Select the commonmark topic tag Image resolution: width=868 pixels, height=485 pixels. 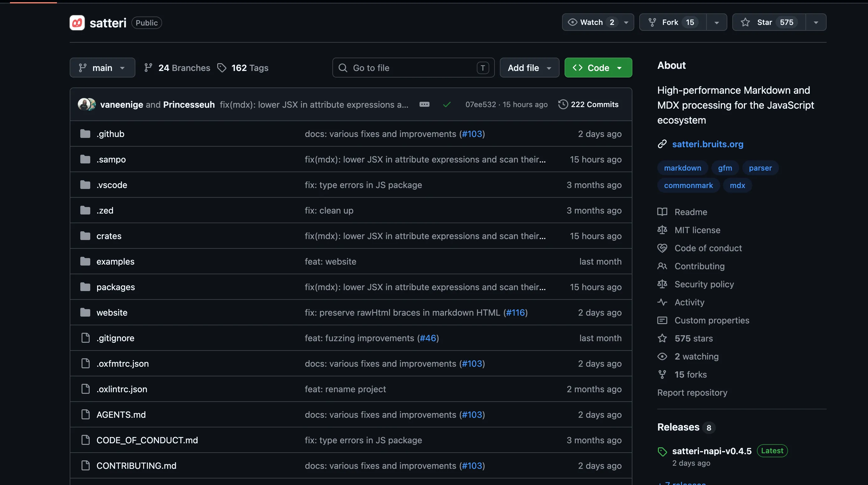click(x=688, y=185)
